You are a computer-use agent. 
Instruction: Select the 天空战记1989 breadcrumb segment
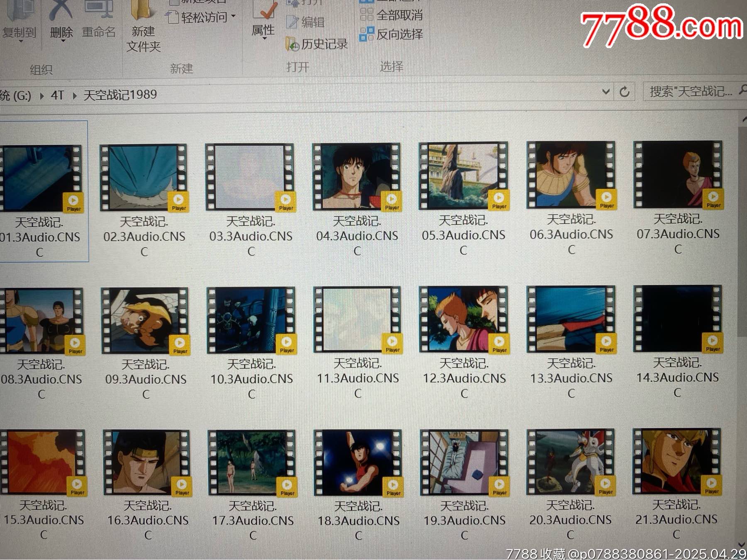click(x=120, y=95)
